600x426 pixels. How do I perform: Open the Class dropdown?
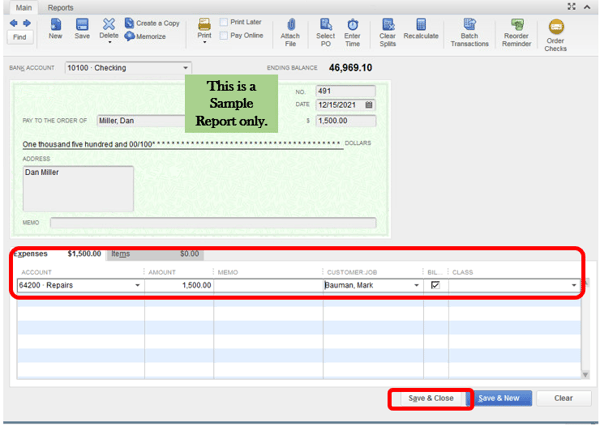click(x=574, y=285)
